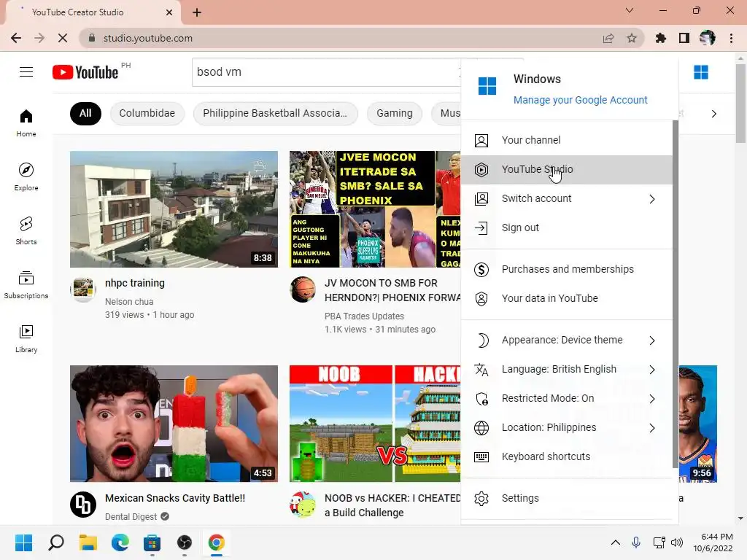Open PBA Trades Updates channel link

click(364, 316)
